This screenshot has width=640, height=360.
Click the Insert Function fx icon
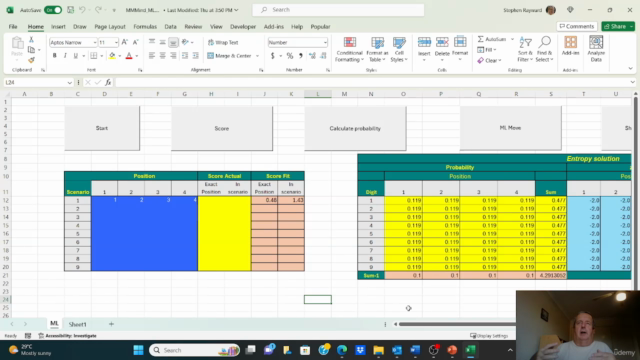click(108, 82)
